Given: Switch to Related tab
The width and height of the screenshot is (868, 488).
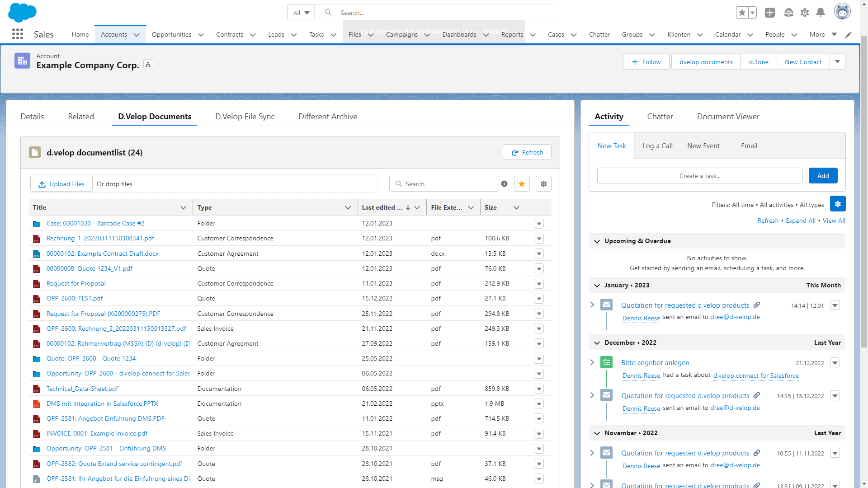Looking at the screenshot, I should tap(81, 117).
